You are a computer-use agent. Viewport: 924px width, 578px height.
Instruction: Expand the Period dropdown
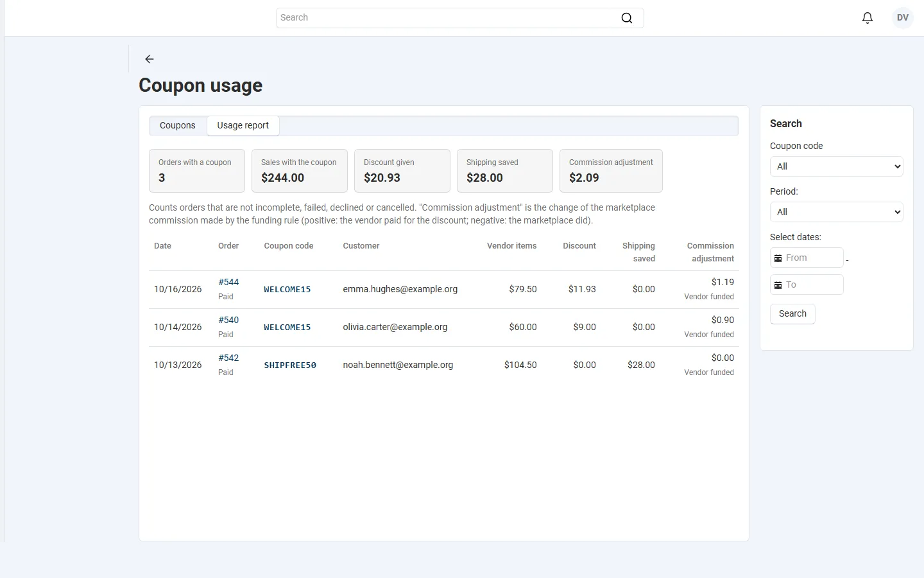[837, 212]
